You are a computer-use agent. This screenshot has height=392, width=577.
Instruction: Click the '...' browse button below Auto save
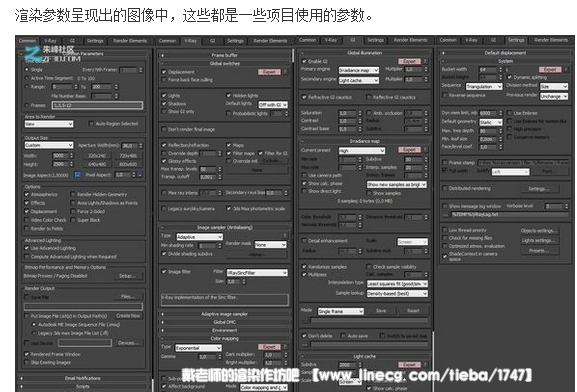pos(305,345)
